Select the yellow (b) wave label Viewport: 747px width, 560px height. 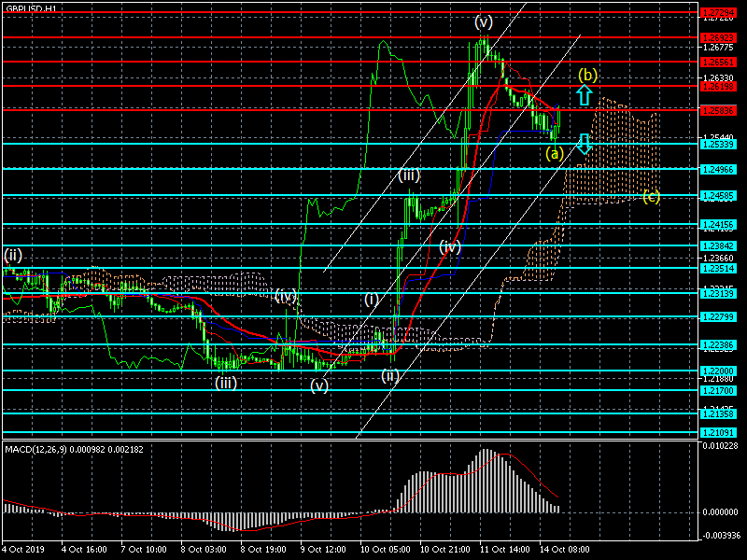pos(587,75)
